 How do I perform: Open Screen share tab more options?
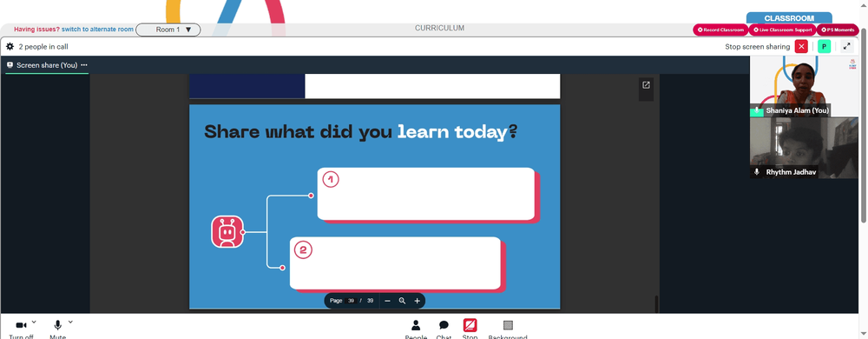pos(84,65)
